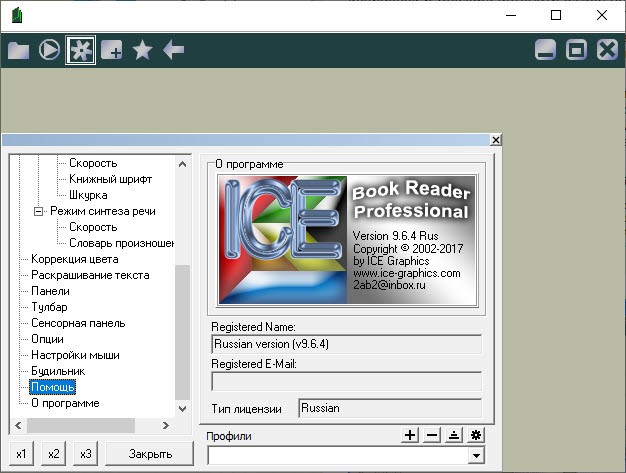The height and width of the screenshot is (473, 626).
Task: Select Режим синтеза речи tree item
Action: point(103,211)
